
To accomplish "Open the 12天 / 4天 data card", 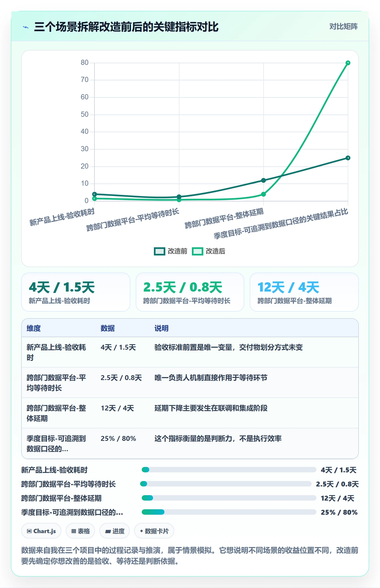I will (304, 292).
